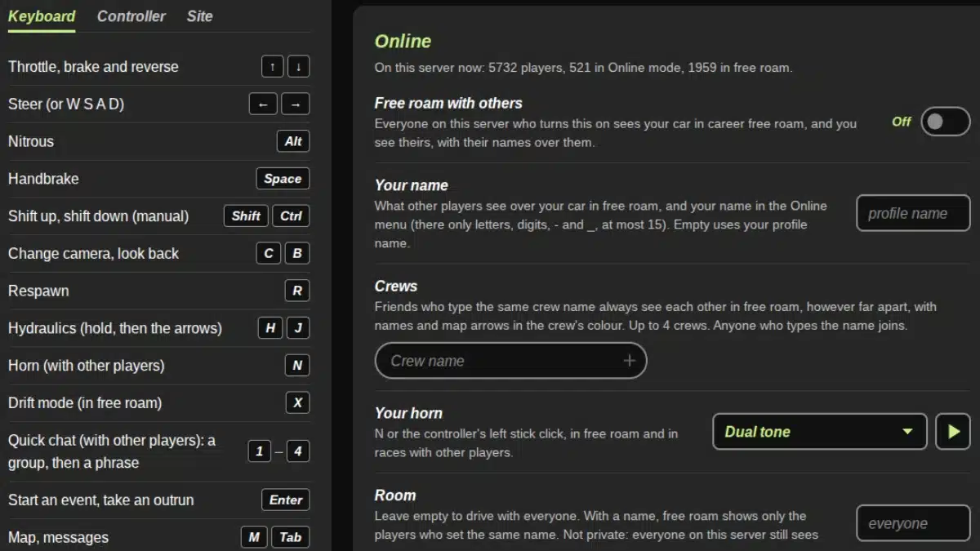Click the M key for Map
This screenshot has height=551, width=980.
pos(254,537)
